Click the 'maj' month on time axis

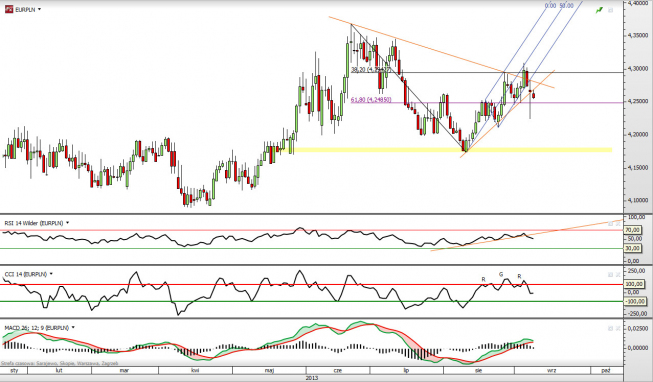pyautogui.click(x=269, y=370)
